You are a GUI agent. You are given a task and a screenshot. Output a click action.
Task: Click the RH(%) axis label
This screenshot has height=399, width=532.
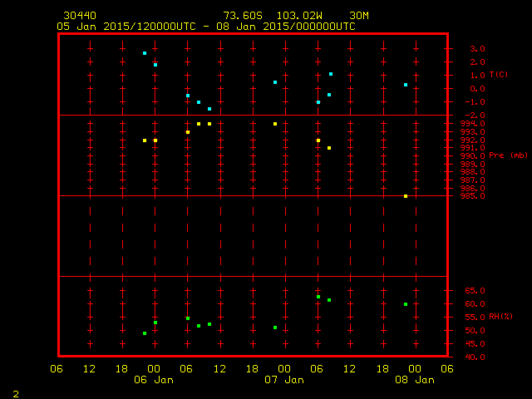[x=500, y=317]
